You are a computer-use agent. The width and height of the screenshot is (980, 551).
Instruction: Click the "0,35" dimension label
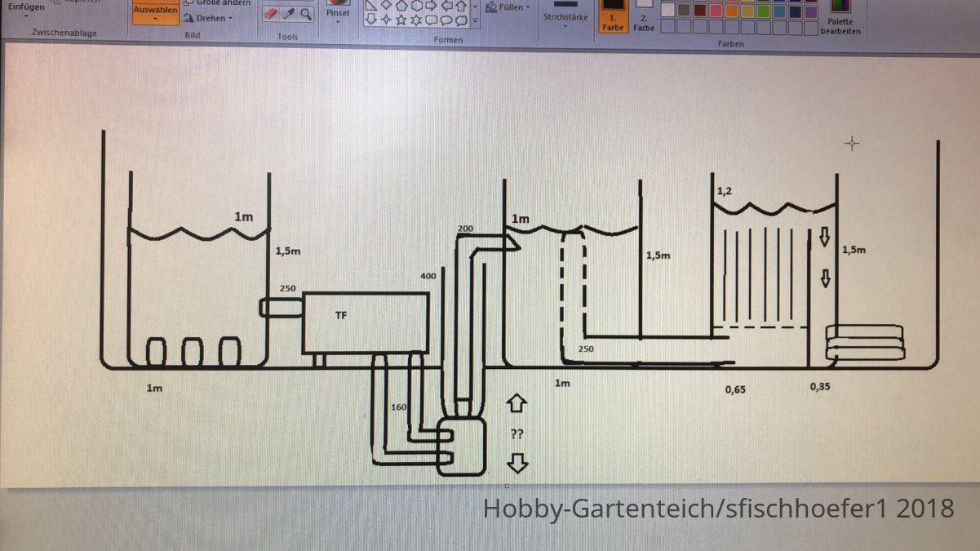[x=819, y=388]
